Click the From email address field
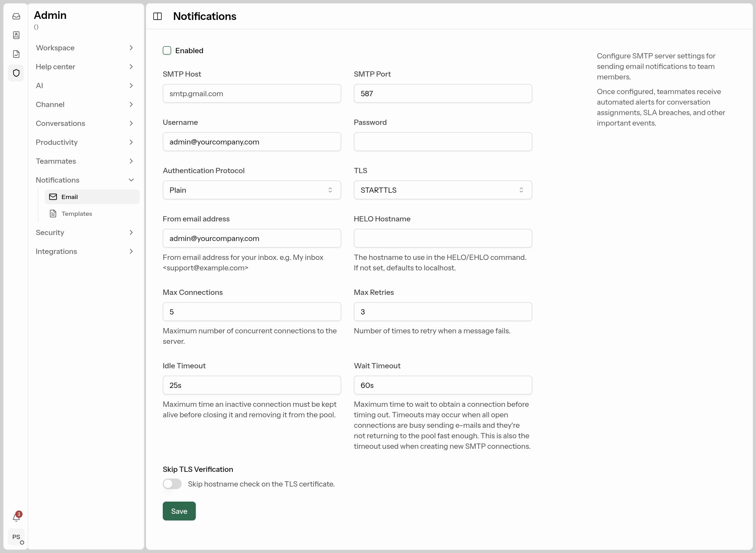 252,238
